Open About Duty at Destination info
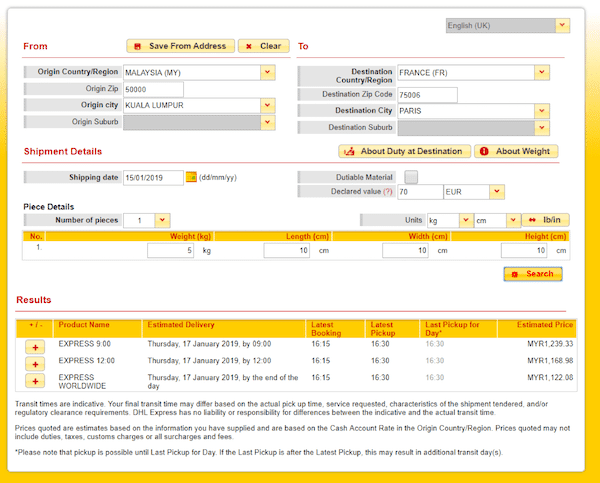The width and height of the screenshot is (600, 483). click(x=405, y=151)
